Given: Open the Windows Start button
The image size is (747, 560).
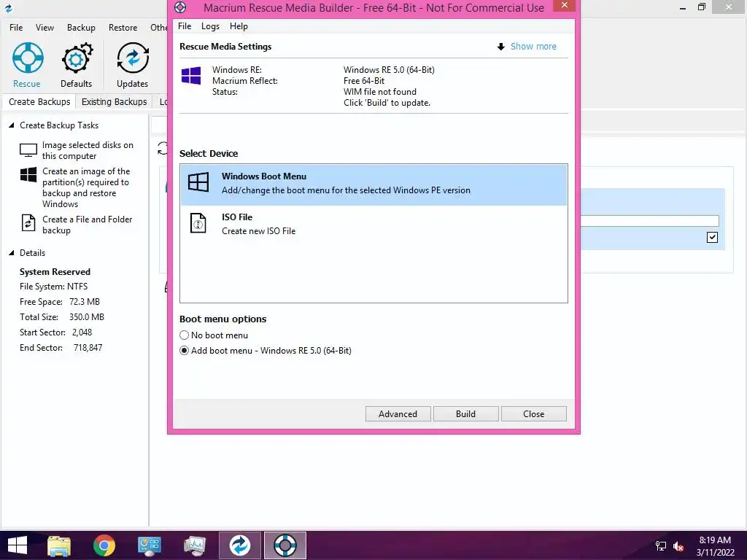Looking at the screenshot, I should coord(18,545).
